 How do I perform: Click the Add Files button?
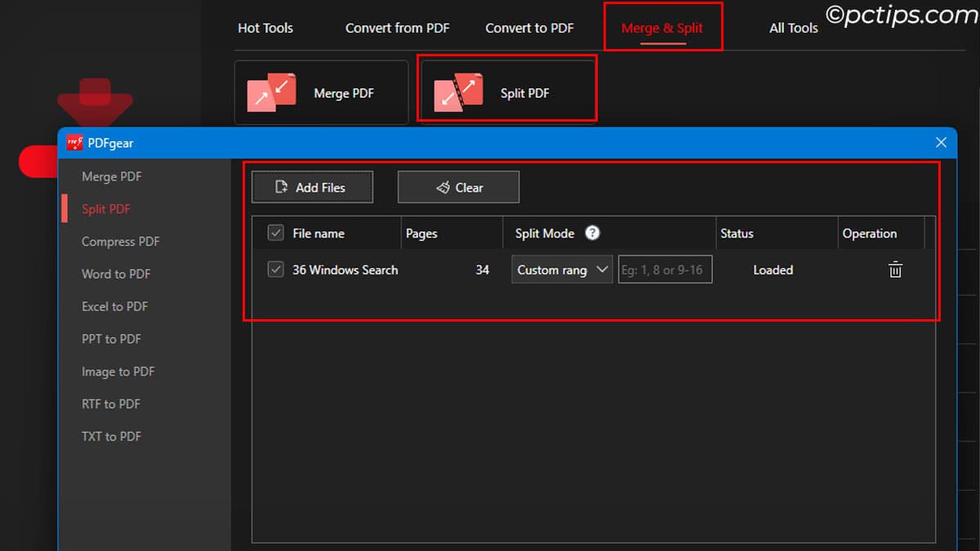(312, 187)
